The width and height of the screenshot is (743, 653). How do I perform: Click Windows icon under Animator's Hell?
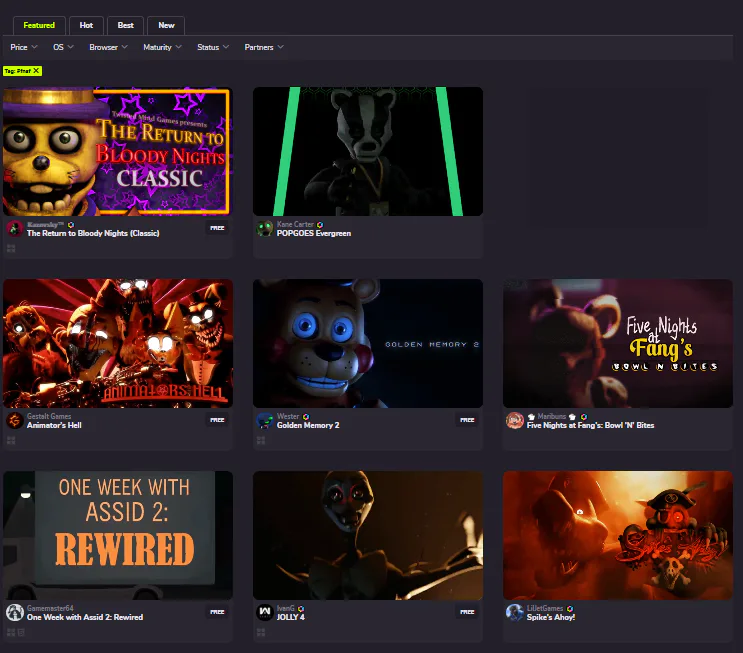coord(11,440)
